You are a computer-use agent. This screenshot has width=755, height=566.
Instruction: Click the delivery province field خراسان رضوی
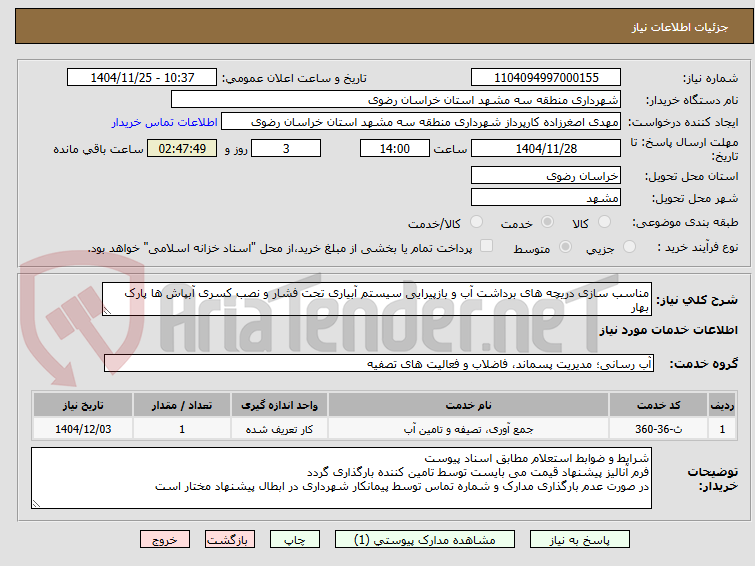tap(546, 176)
